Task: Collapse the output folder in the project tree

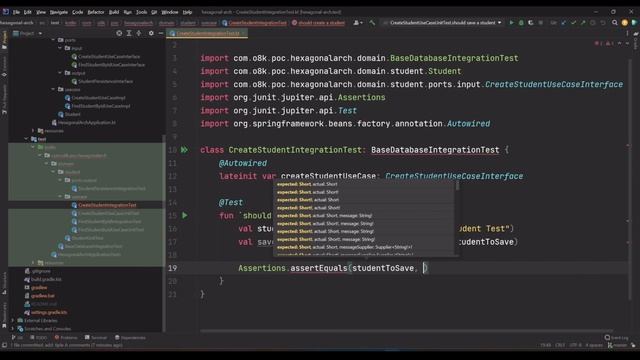Action: pyautogui.click(x=60, y=73)
